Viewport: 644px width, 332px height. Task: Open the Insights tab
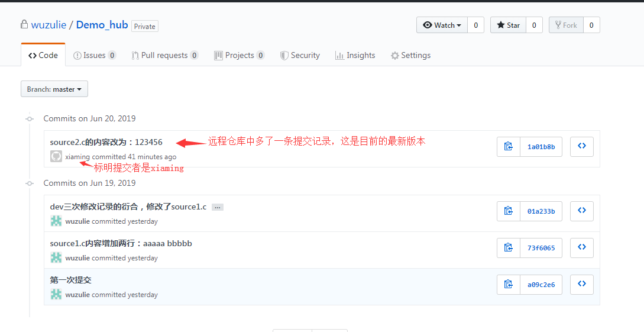pyautogui.click(x=355, y=55)
